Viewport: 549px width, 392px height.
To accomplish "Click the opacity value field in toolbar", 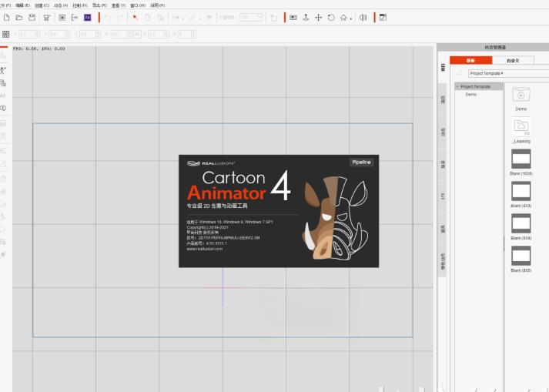I will 251,17.
